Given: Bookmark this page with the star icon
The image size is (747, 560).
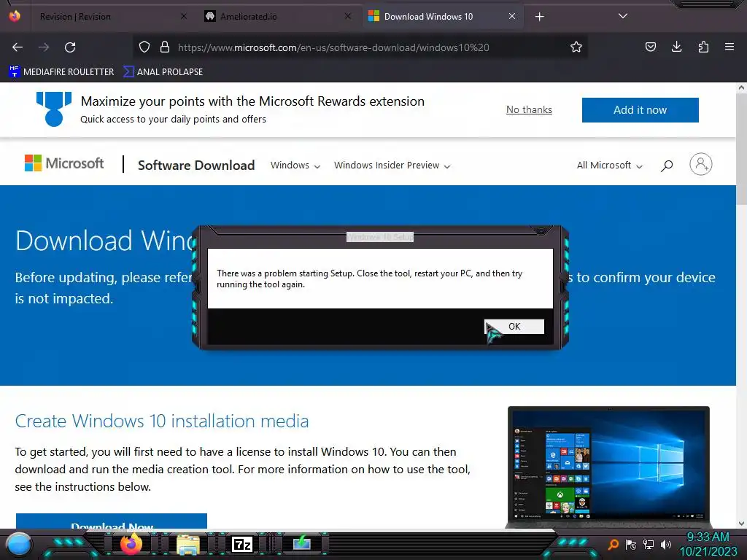Looking at the screenshot, I should click(x=576, y=47).
